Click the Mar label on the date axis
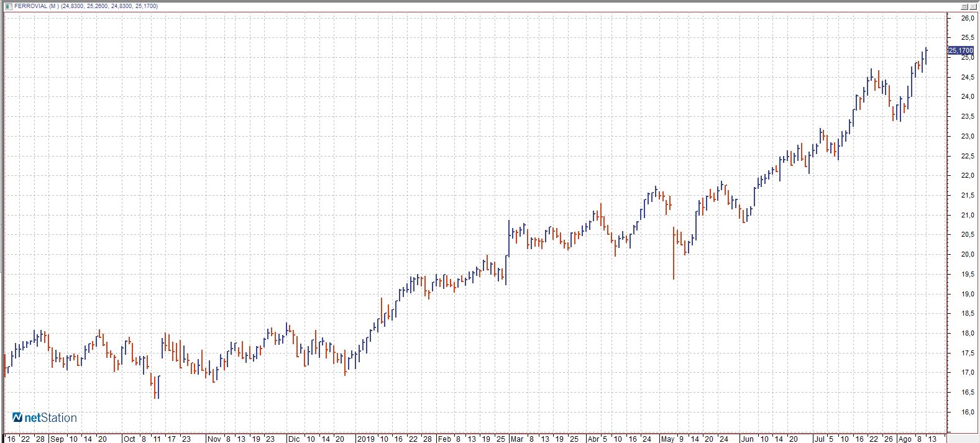This screenshot has height=443, width=980. click(x=517, y=439)
